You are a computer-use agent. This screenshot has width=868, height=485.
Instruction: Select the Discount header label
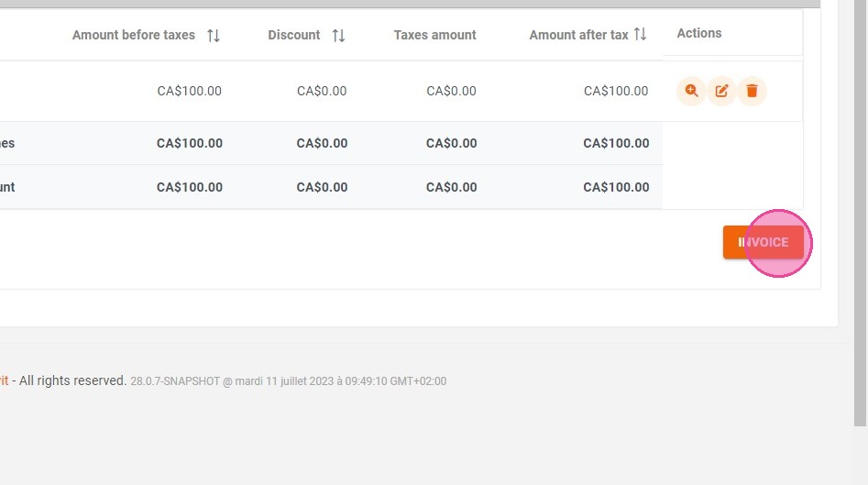click(294, 35)
